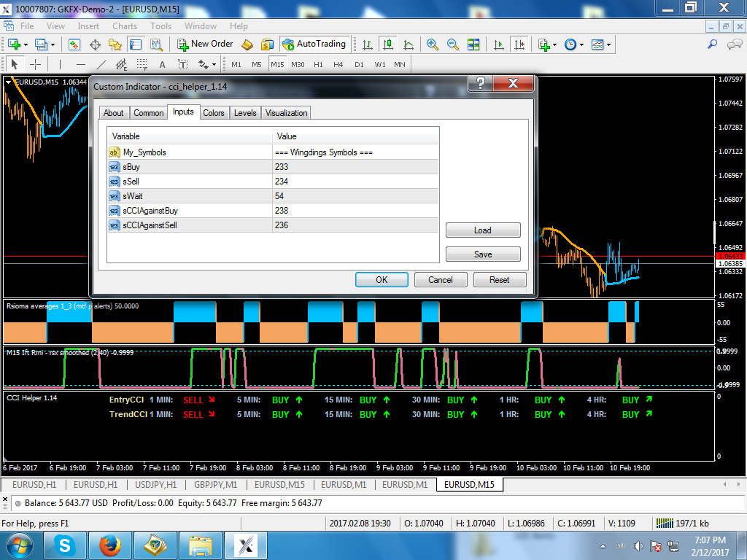
Task: Toggle the chart shift option
Action: coord(519,44)
